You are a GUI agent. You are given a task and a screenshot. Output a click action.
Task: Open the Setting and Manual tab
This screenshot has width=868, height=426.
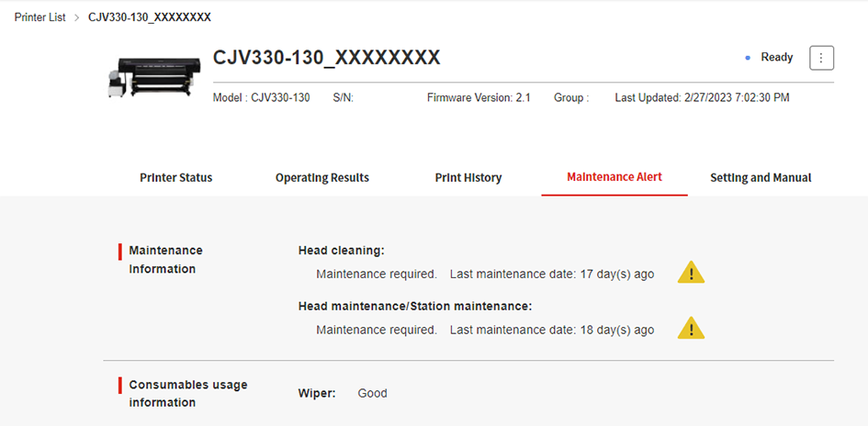click(761, 178)
